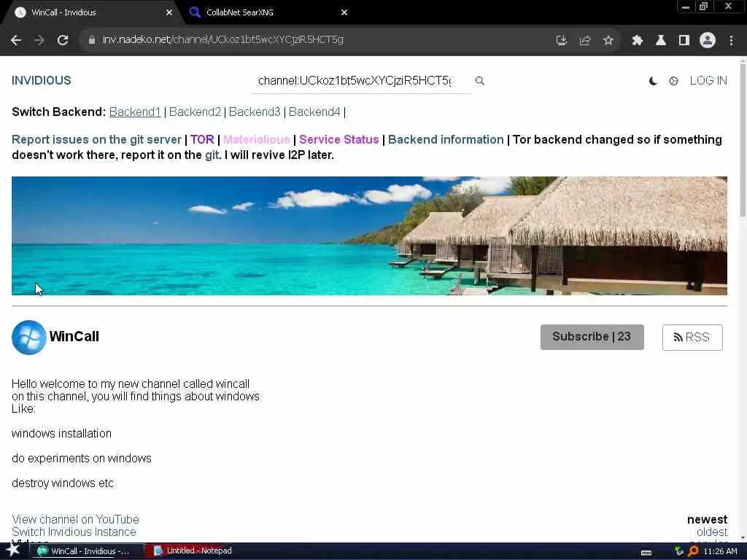Open Invidious preferences gear icon
This screenshot has height=560, width=747.
point(673,81)
